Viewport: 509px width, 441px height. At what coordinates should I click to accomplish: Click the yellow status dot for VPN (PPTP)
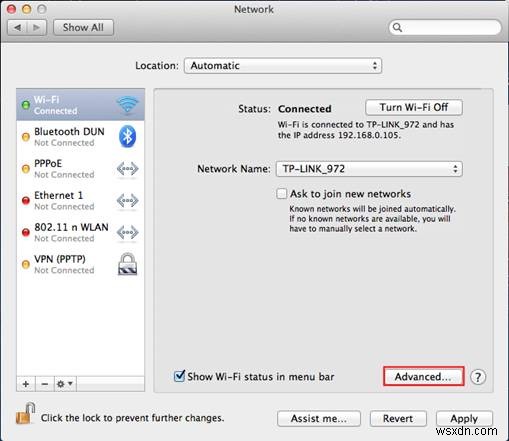pyautogui.click(x=26, y=264)
